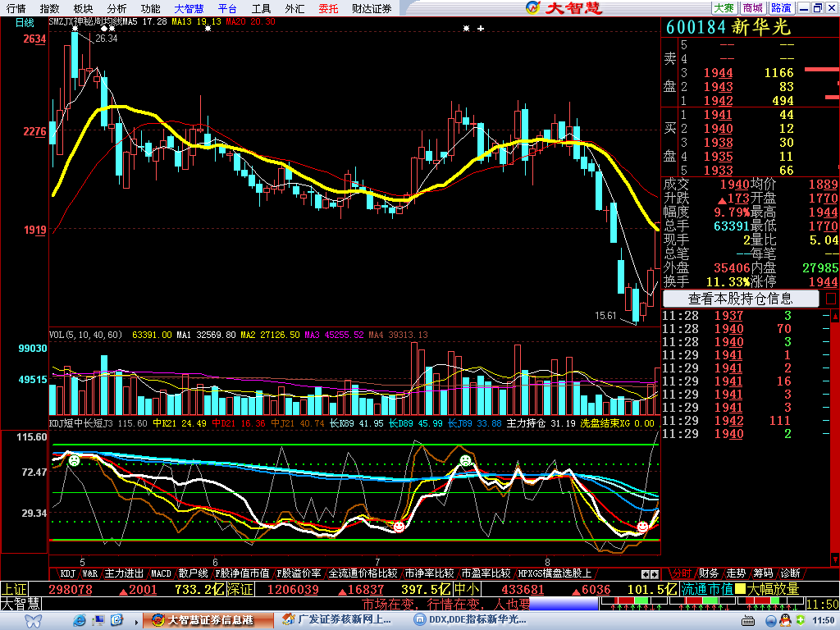Select the HPXGS横盘选股上 tab

[x=555, y=573]
